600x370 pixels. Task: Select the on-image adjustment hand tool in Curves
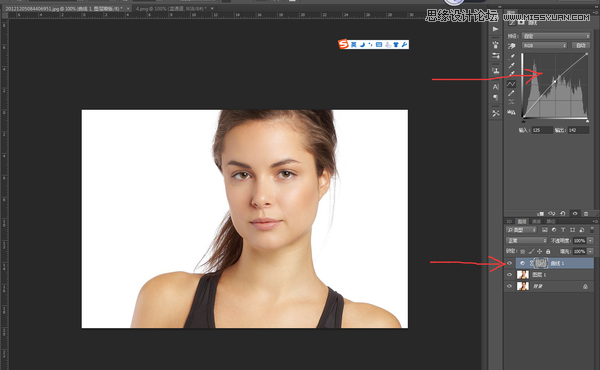pyautogui.click(x=511, y=46)
